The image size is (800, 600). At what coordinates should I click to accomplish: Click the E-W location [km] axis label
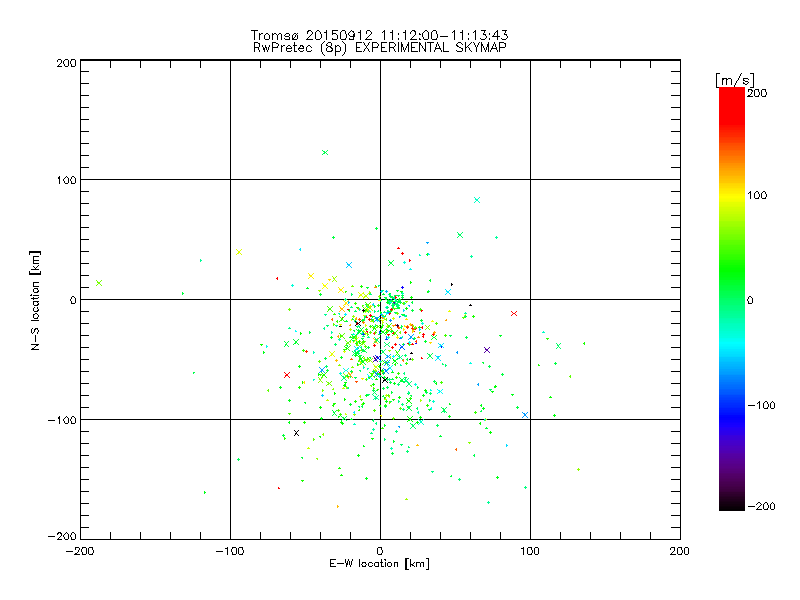(380, 564)
